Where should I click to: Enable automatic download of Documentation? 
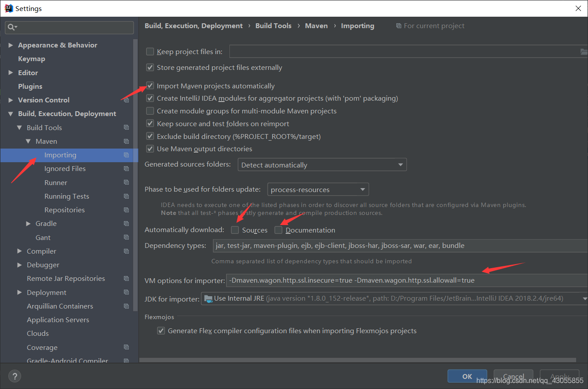point(278,230)
